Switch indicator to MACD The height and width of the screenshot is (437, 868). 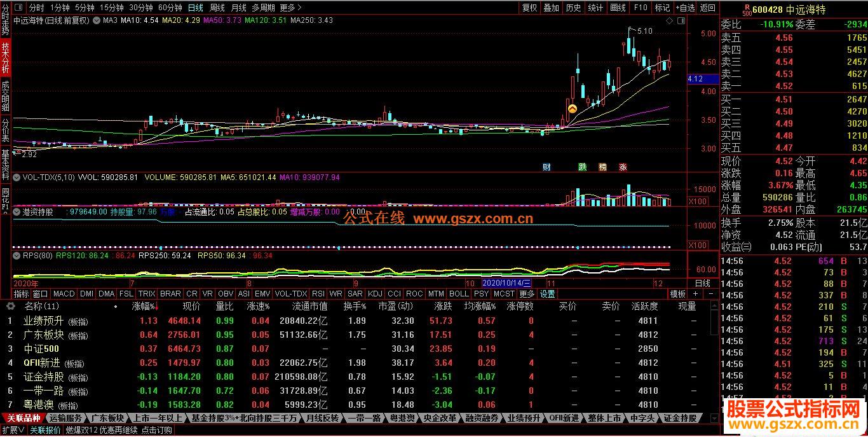click(x=64, y=294)
